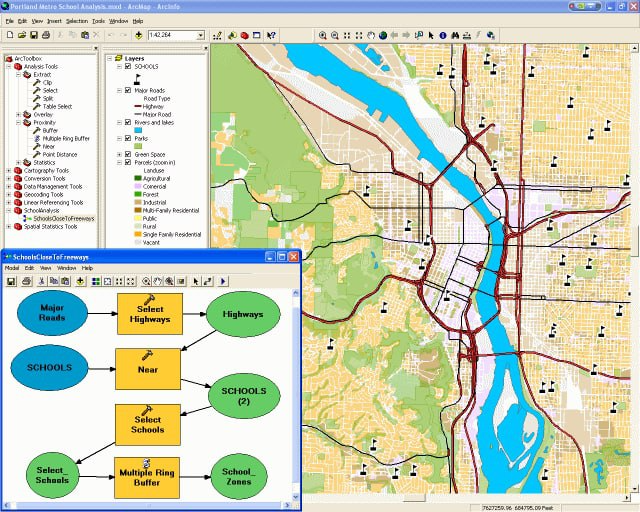
Task: Click the Full Extent globe icon
Action: pos(382,36)
